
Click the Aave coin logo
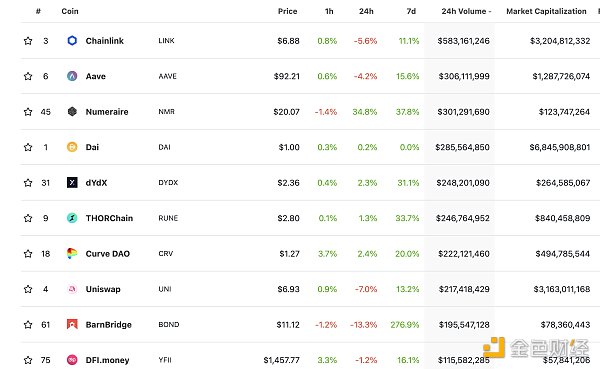[x=72, y=76]
